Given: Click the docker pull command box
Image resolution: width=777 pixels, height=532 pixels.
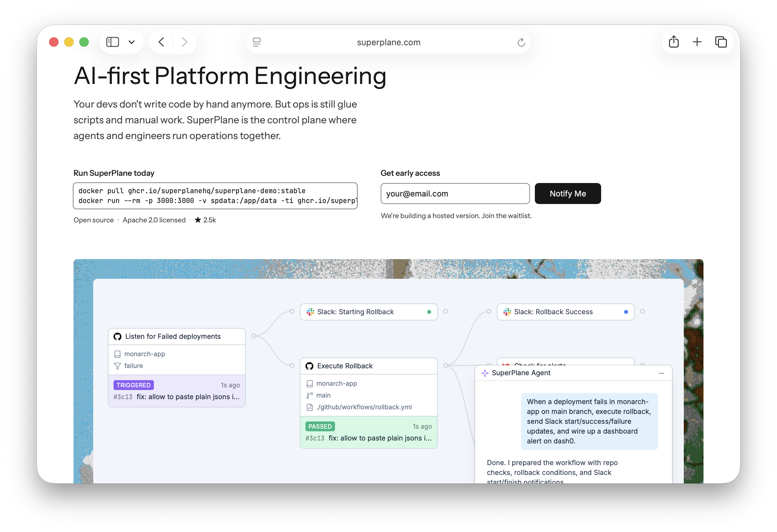Looking at the screenshot, I should pyautogui.click(x=215, y=196).
